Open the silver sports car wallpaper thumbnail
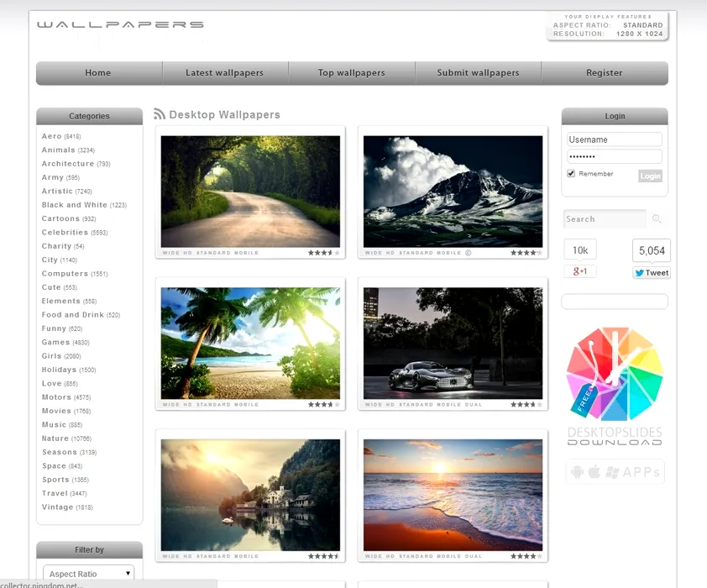707x588 pixels. (453, 344)
